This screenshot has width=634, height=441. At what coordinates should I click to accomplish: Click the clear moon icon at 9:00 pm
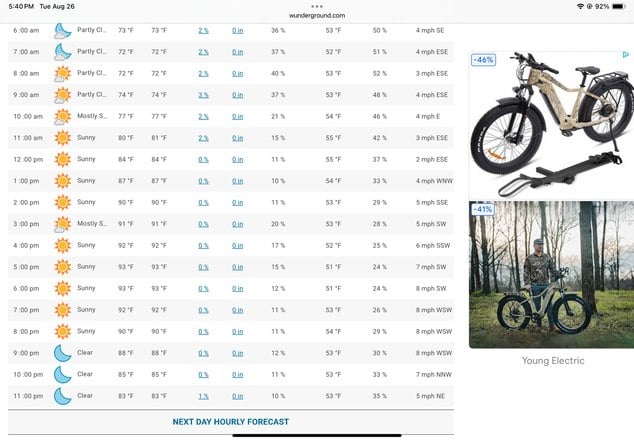(x=63, y=353)
